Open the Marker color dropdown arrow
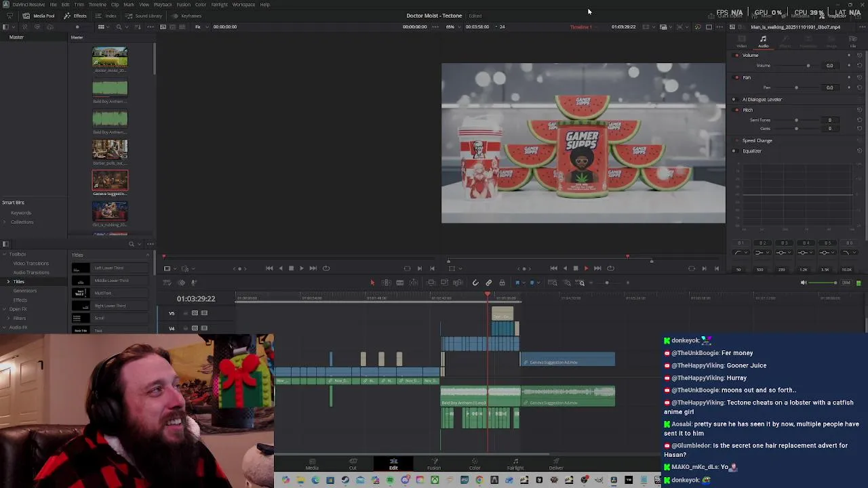This screenshot has height=488, width=868. pos(538,283)
